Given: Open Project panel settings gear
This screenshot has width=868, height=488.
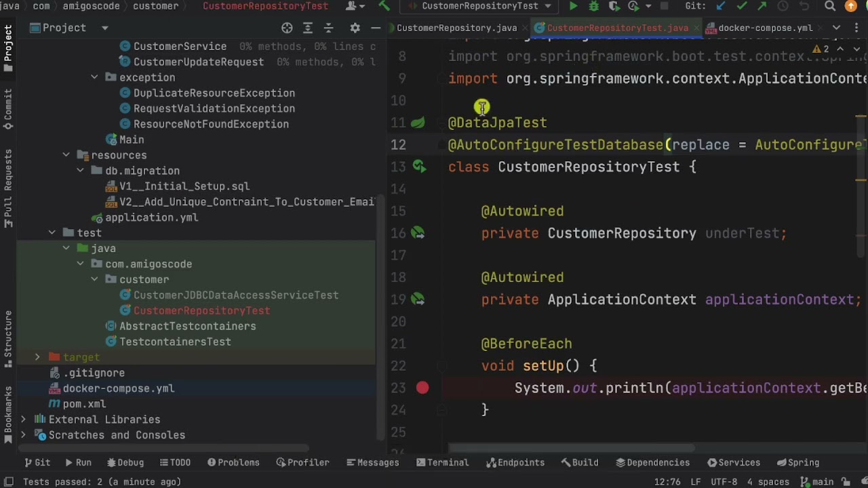Looking at the screenshot, I should 355,28.
